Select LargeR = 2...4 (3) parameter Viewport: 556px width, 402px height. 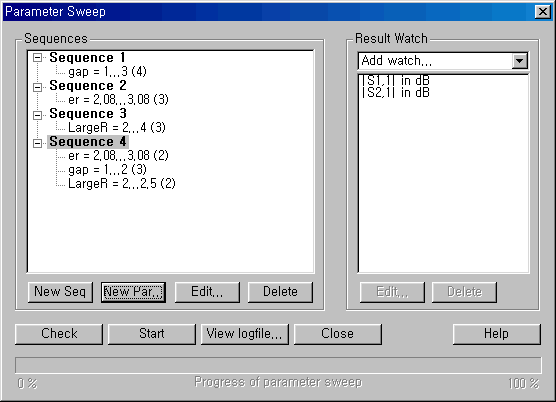117,127
